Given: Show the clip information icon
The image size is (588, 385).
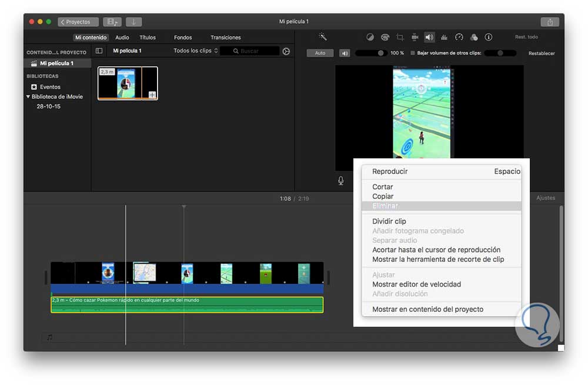Looking at the screenshot, I should click(x=488, y=37).
